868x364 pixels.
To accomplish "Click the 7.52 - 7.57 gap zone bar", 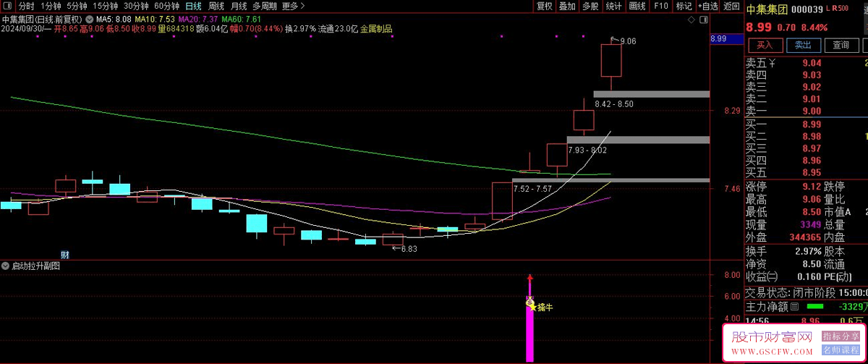I will 611,180.
